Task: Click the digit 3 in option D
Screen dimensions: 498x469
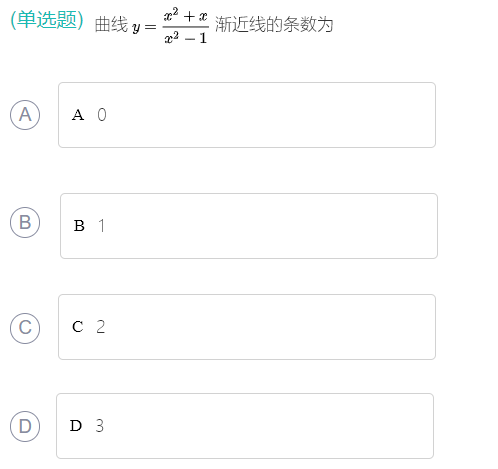Action: [100, 426]
